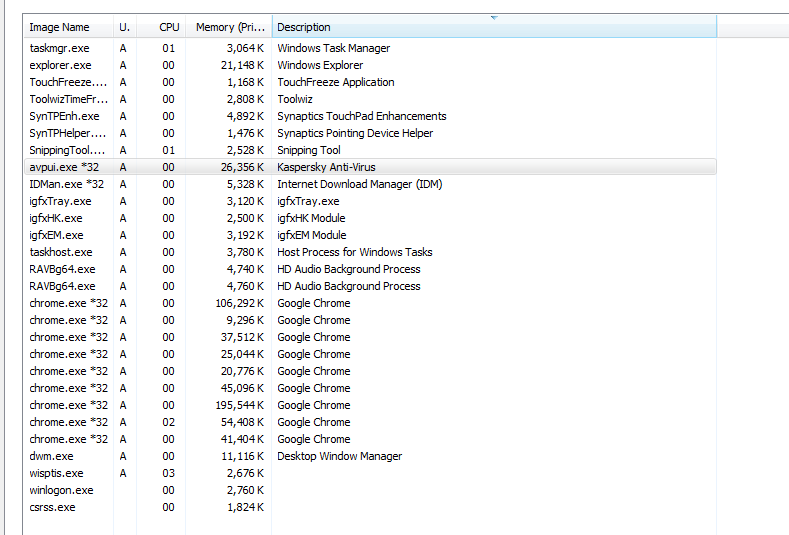Sort by the Image Name column header
789x535 pixels.
point(68,27)
